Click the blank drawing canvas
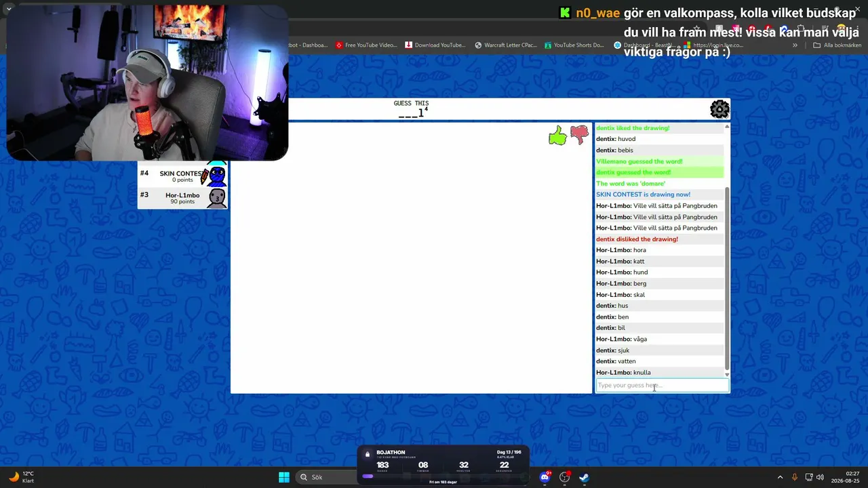868x488 pixels. click(412, 258)
